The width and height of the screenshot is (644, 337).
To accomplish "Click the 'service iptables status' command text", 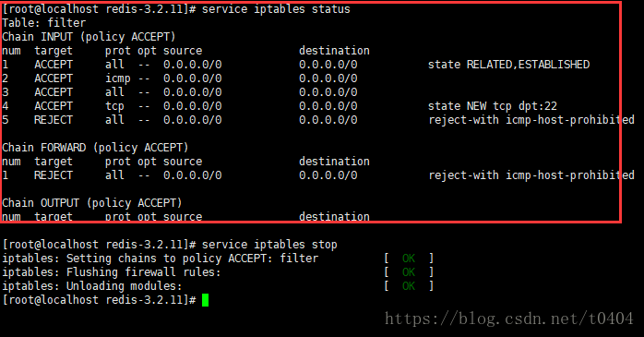I will click(x=276, y=9).
